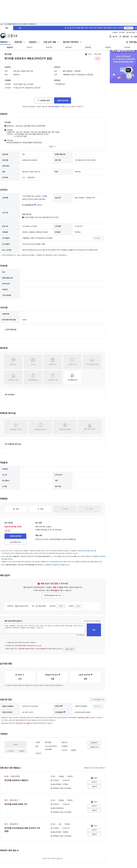This screenshot has height=868, width=137.
Task: Click the 채용 담당자 정보 열람하기 link
Action: (24, 723)
